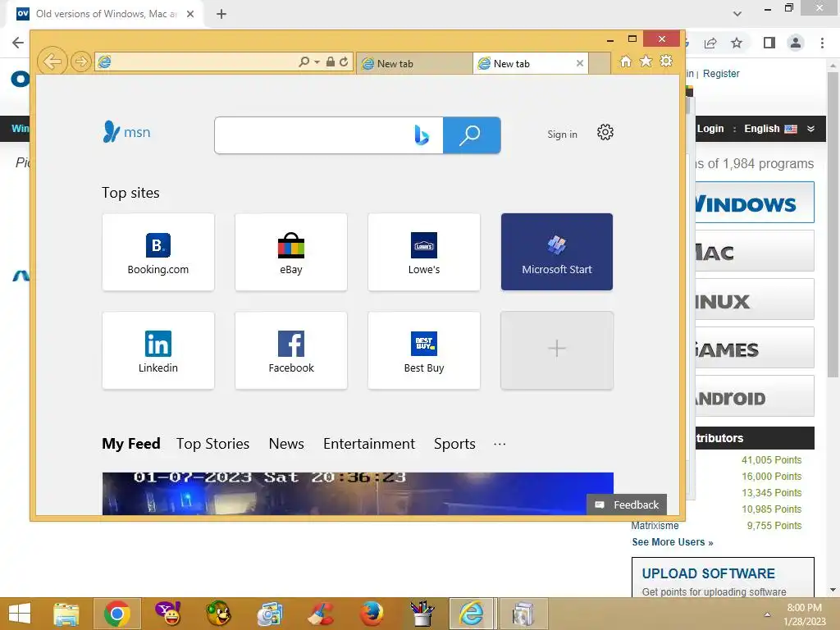Open Internet Explorer tools gear menu
Image resolution: width=840 pixels, height=630 pixels.
pyautogui.click(x=666, y=62)
